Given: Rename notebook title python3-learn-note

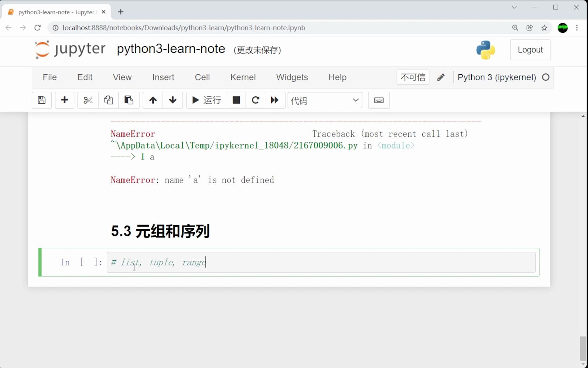Looking at the screenshot, I should point(171,49).
